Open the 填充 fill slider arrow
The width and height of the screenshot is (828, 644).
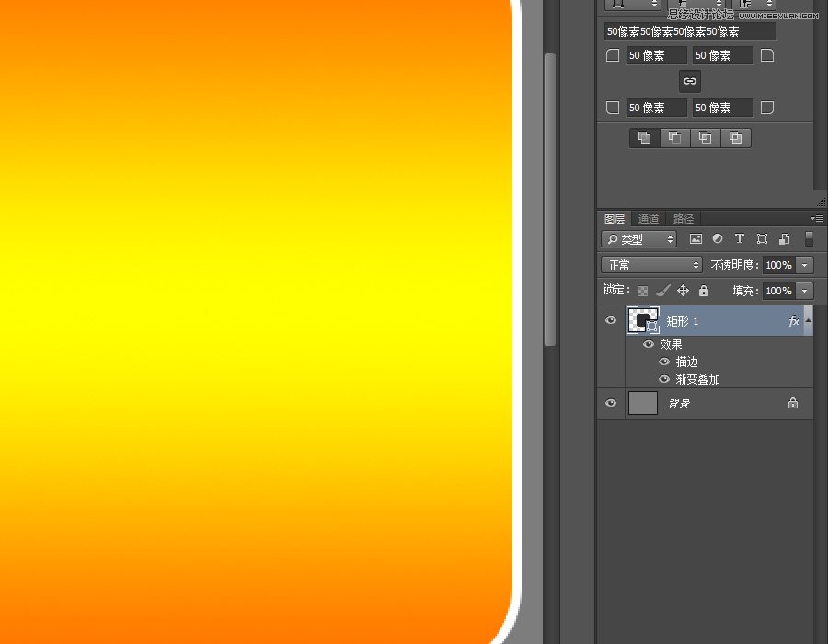(x=804, y=291)
